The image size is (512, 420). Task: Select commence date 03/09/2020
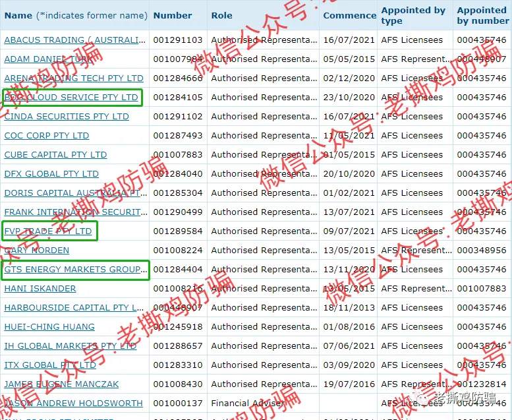point(349,365)
